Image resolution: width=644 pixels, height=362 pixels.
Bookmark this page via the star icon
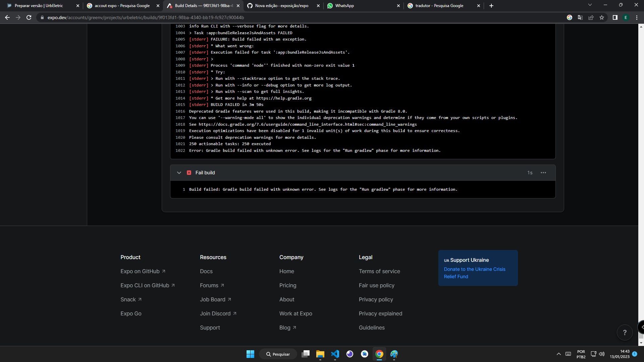(602, 17)
